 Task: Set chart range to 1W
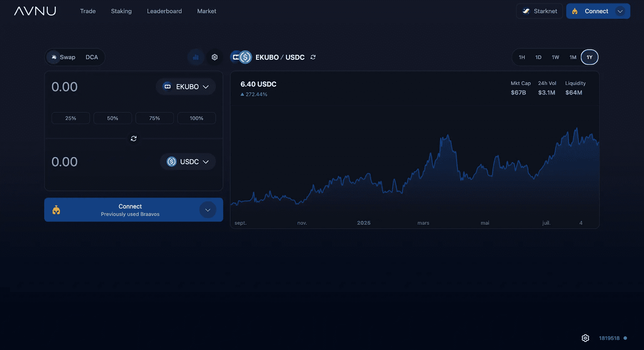(555, 57)
